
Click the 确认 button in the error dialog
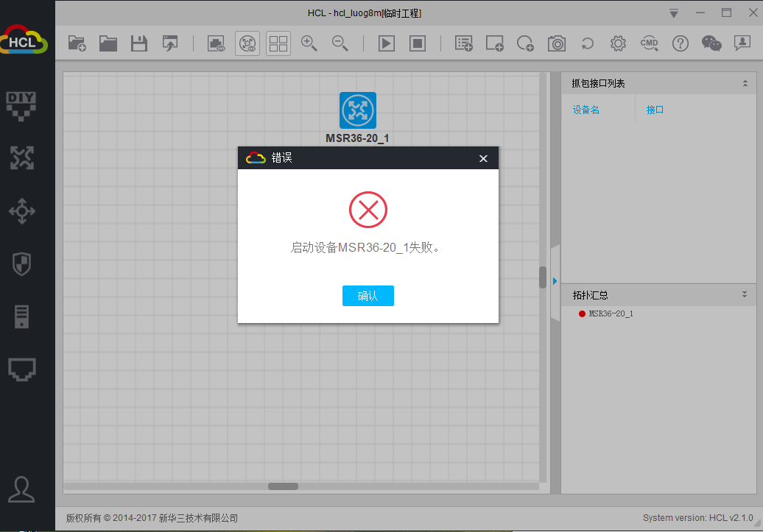(368, 296)
